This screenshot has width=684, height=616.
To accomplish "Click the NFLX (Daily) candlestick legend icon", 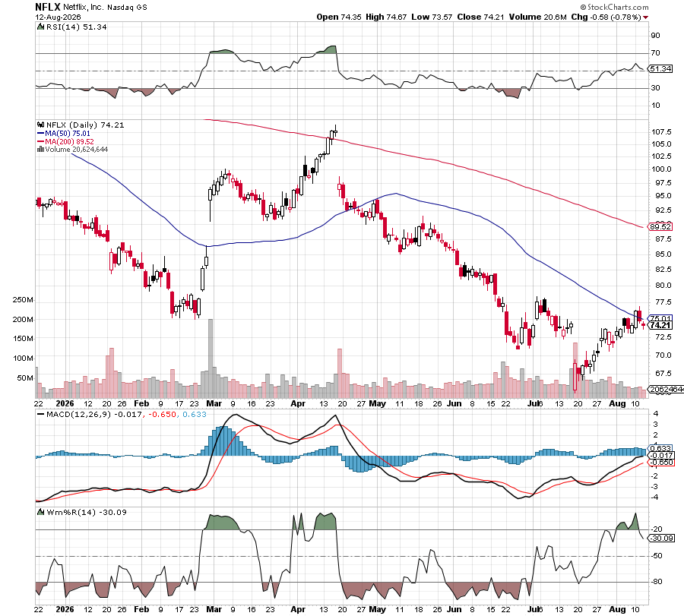I will tap(41, 125).
